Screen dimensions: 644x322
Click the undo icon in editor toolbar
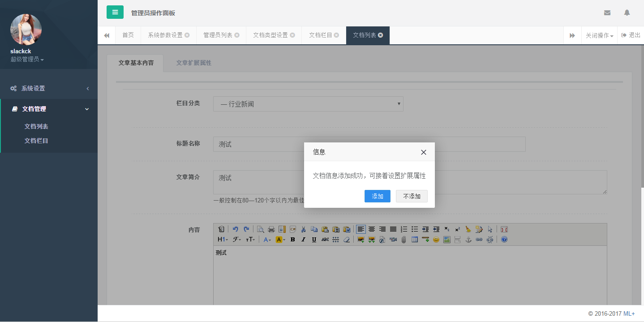point(235,229)
